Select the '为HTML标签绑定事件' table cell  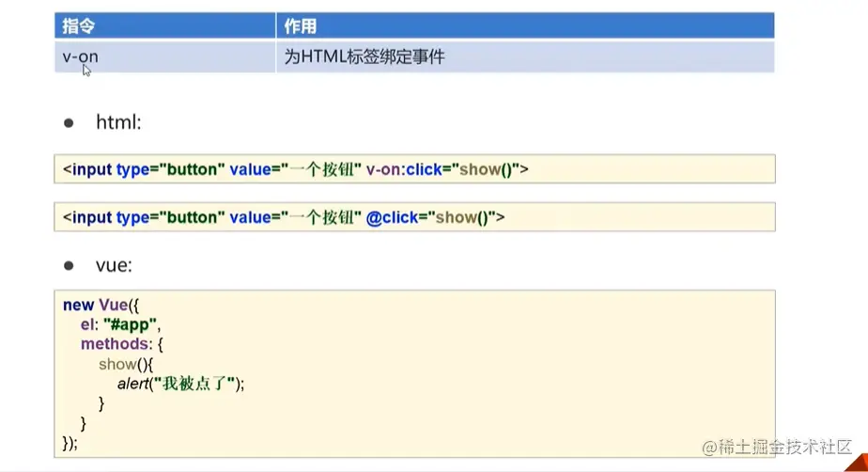(x=525, y=56)
